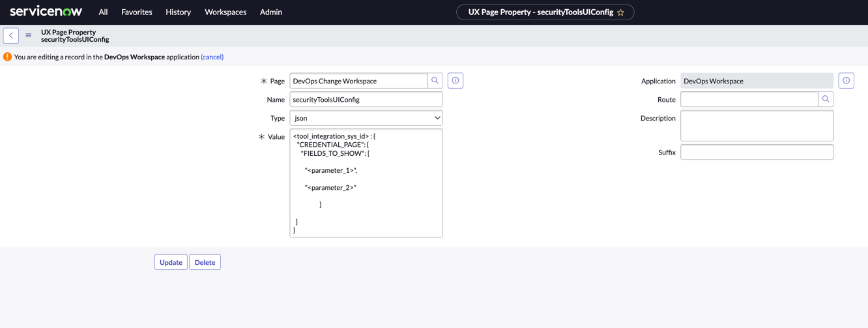Viewport: 868px width, 328px height.
Task: Click the Application field DevOps Workspace
Action: [x=757, y=81]
